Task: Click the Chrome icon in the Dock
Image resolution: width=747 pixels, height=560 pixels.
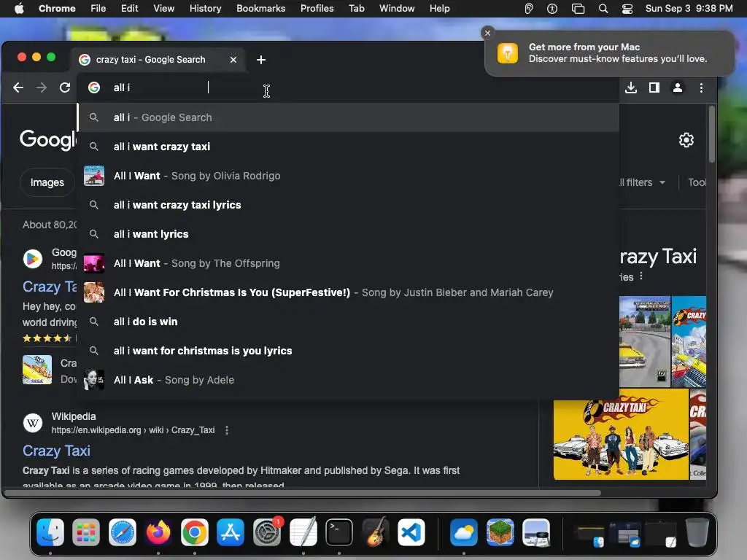Action: pos(194,532)
